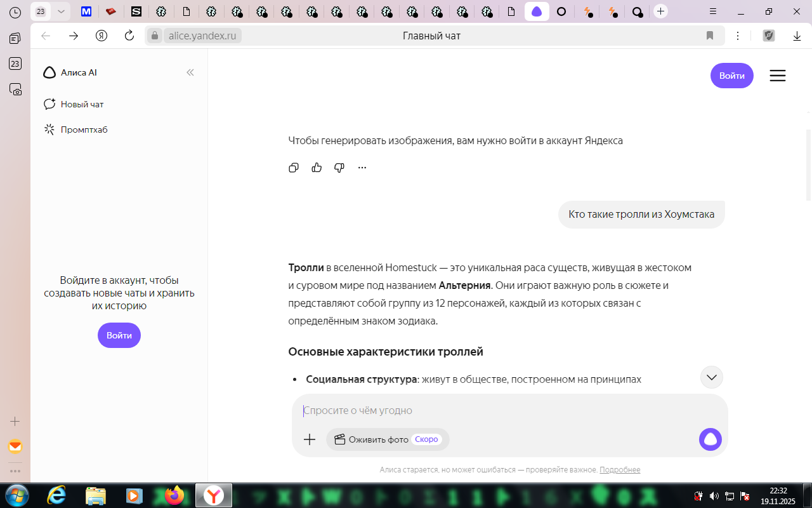812x508 pixels.
Task: Collapse the Alice sidebar
Action: (190, 72)
